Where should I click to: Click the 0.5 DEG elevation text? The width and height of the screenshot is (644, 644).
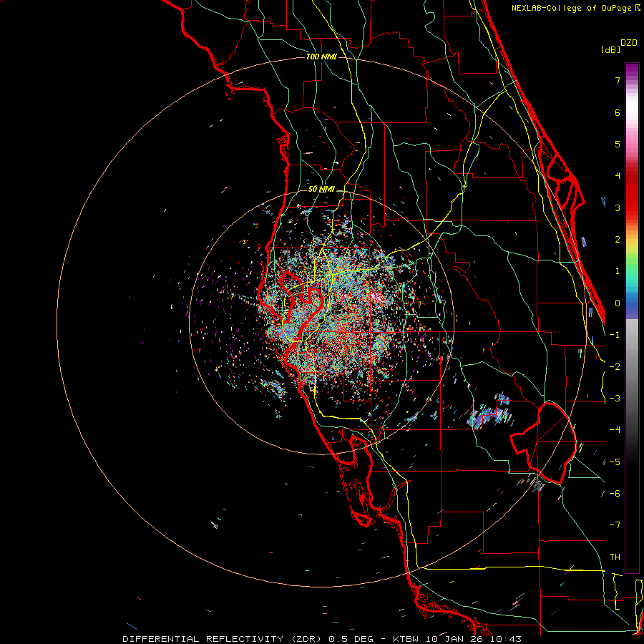pyautogui.click(x=351, y=639)
